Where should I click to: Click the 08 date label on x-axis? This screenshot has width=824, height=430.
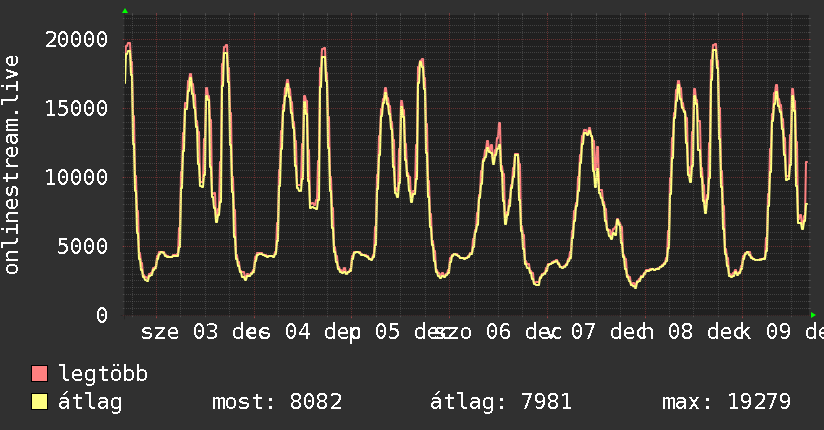[x=681, y=332]
